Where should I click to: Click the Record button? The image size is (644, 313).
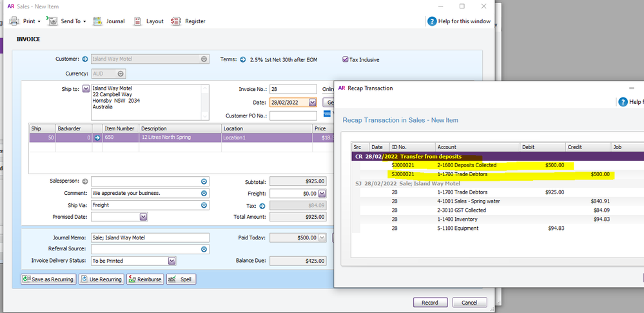(x=430, y=303)
